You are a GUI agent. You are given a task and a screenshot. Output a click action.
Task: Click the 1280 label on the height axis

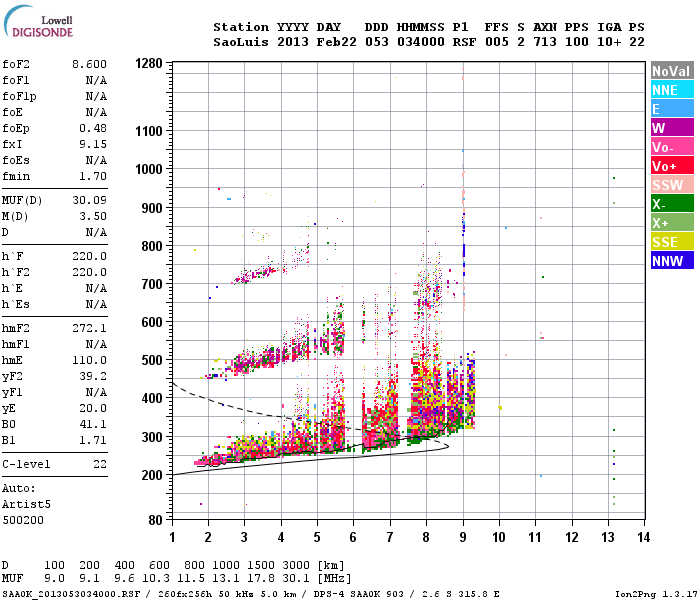point(149,63)
